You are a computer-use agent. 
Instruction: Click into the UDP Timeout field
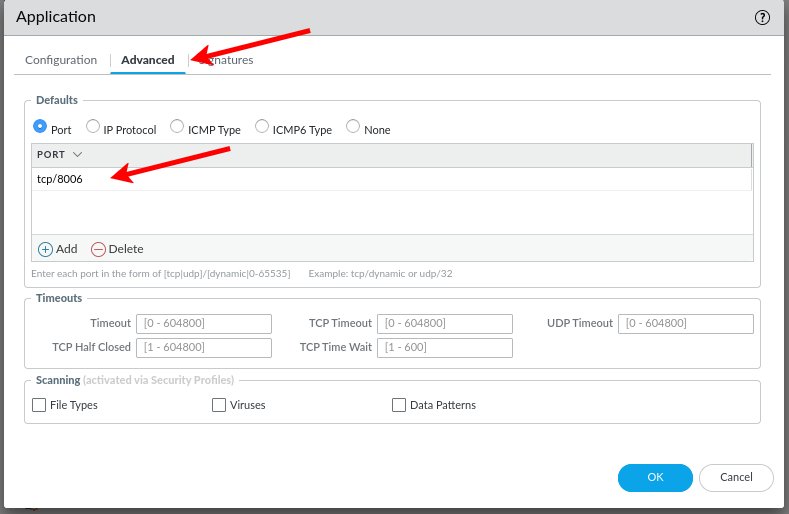click(x=685, y=323)
